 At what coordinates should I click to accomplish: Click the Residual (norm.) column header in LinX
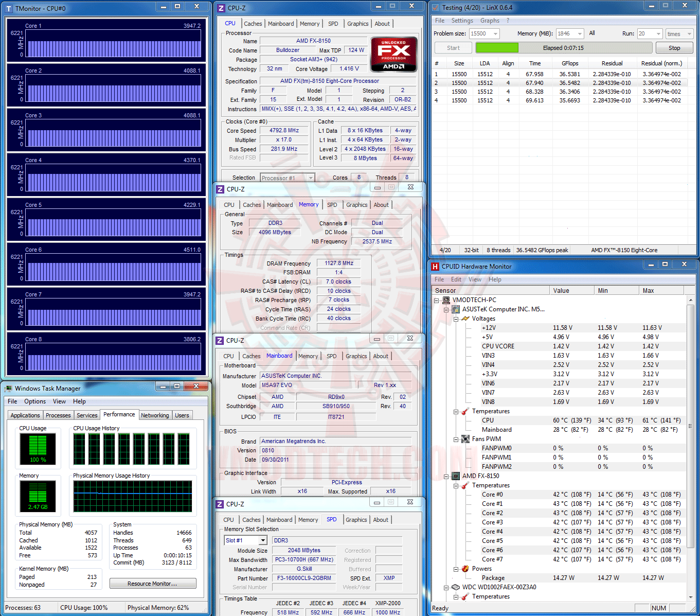click(661, 63)
